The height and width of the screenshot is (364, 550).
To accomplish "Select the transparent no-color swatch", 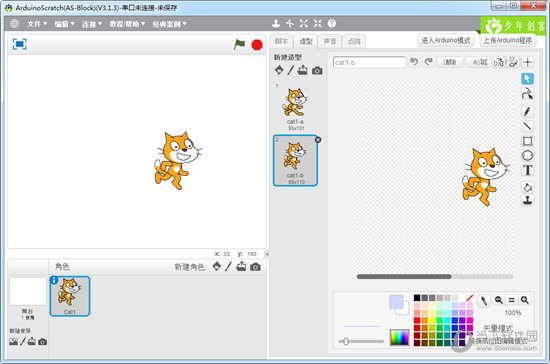I will pos(470,298).
